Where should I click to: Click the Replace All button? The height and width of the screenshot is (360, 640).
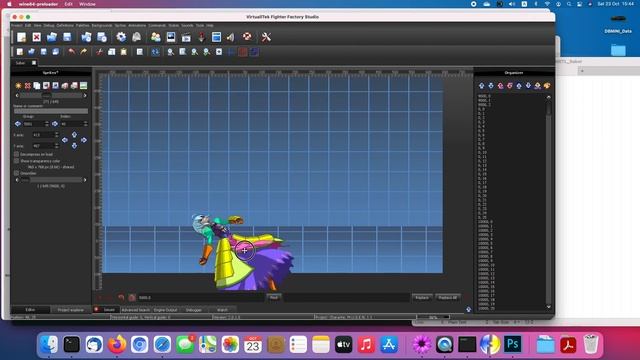[x=448, y=298]
